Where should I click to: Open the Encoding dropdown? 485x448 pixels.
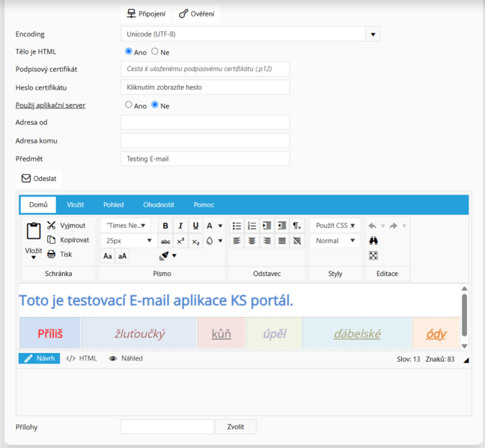tap(373, 34)
